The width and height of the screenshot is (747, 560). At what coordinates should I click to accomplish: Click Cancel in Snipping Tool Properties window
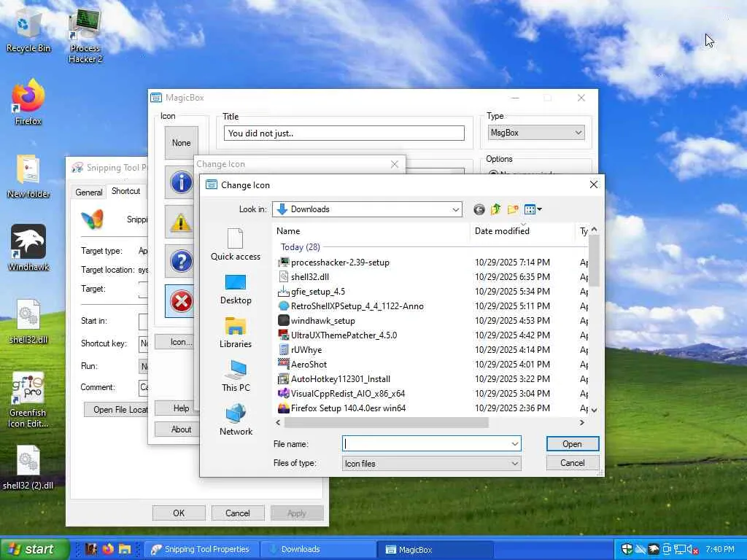[238, 513]
